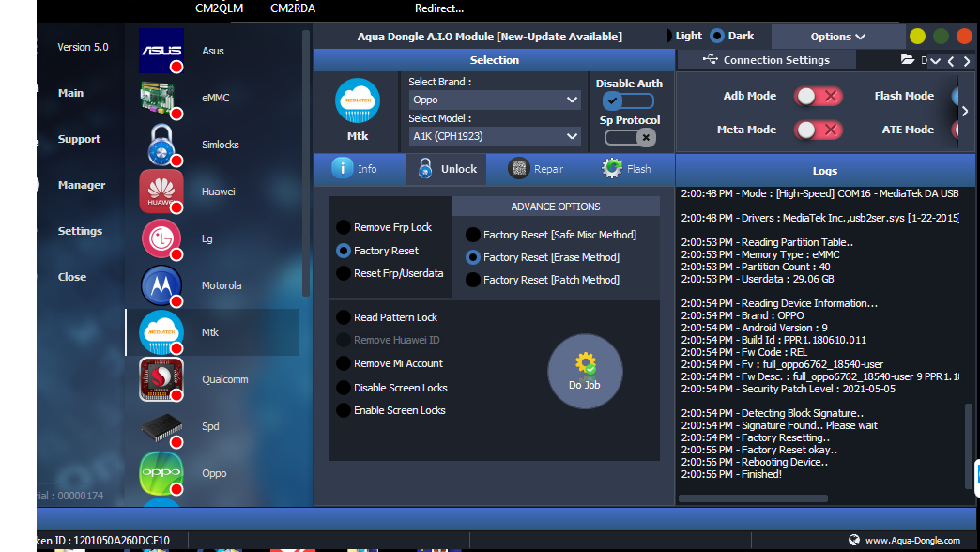Open the www.Aqua-Dongle.com link
Image resolution: width=980 pixels, height=552 pixels.
pyautogui.click(x=912, y=540)
